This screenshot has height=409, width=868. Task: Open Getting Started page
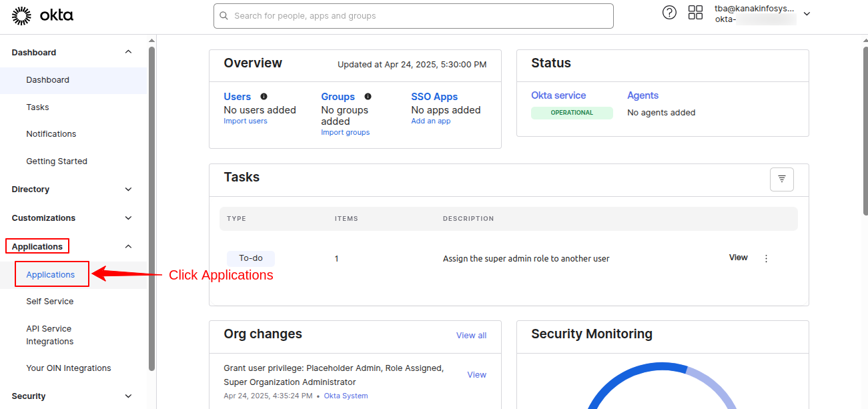[57, 161]
